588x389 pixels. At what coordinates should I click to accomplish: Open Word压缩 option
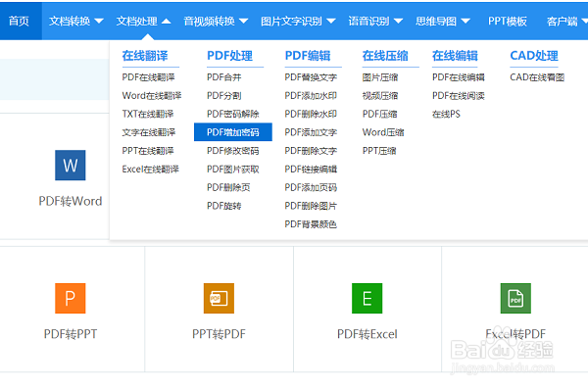383,132
